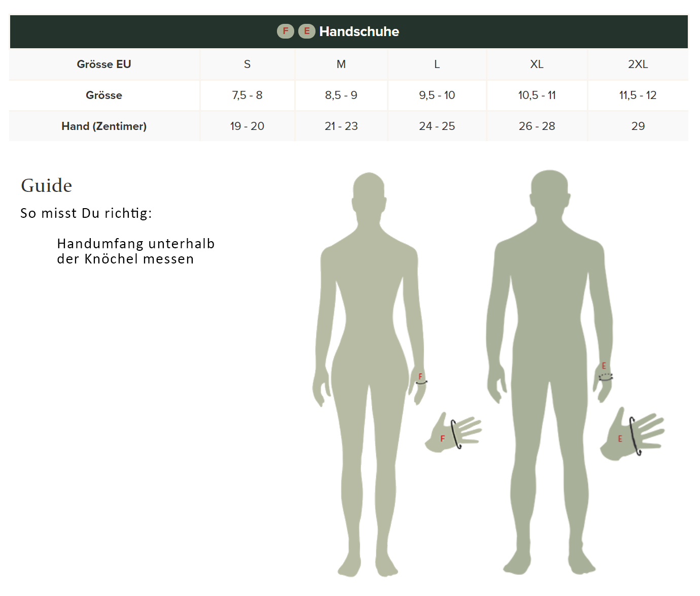Click the F badge in the Handschuhe header
The width and height of the screenshot is (700, 596).
286,31
